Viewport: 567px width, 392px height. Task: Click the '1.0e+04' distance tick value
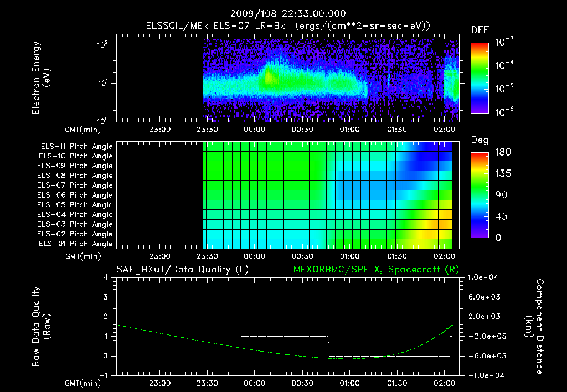click(x=483, y=277)
